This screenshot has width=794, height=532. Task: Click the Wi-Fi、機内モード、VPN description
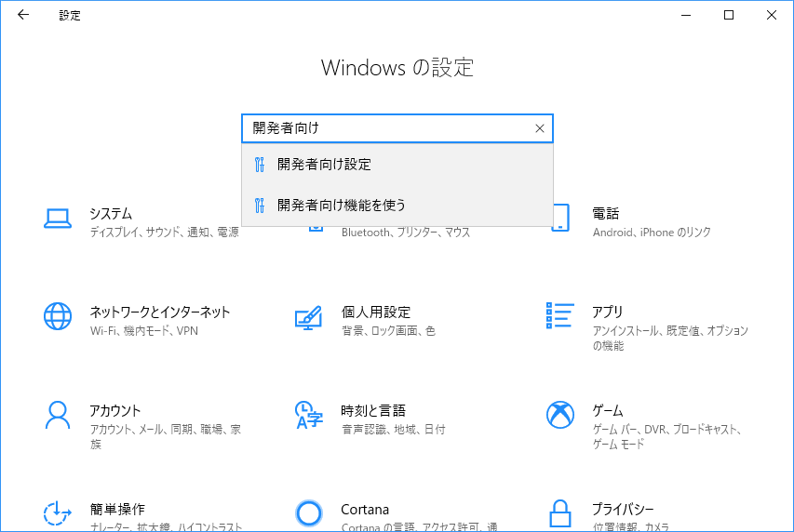click(143, 331)
